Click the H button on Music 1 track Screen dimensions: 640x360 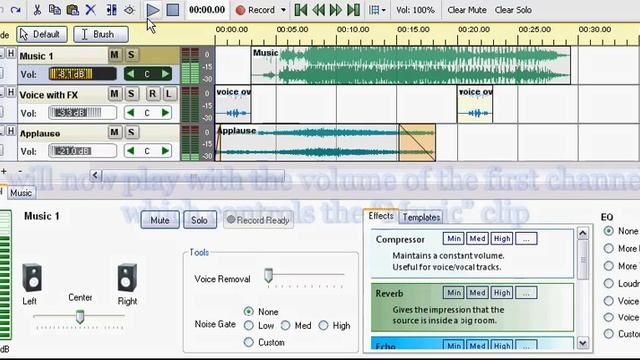[x=11, y=53]
